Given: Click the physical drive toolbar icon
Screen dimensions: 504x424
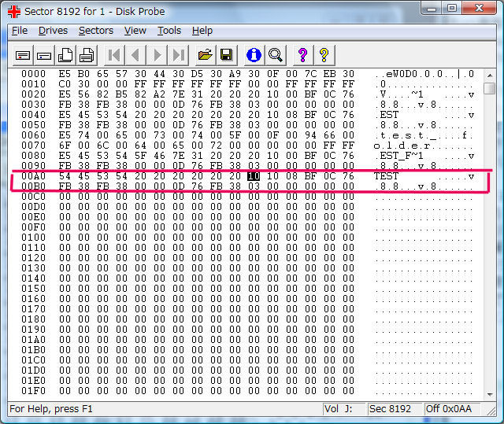Looking at the screenshot, I should (x=23, y=56).
